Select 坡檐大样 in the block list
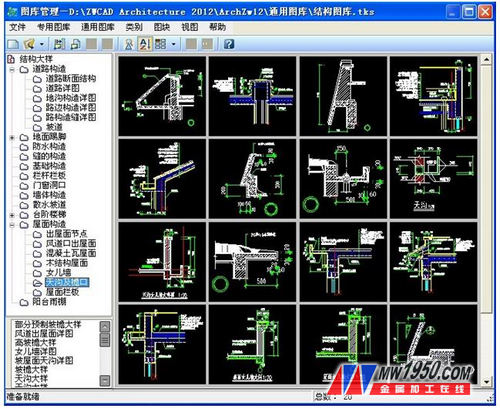 (x=31, y=370)
